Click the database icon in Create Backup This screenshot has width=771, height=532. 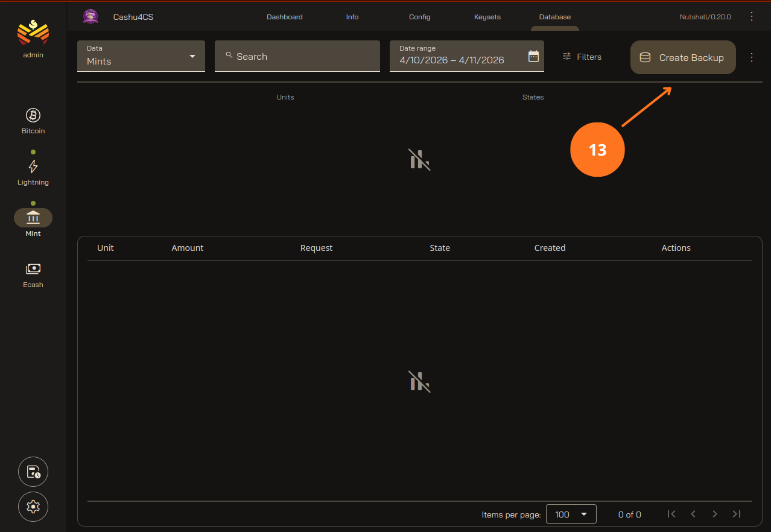(645, 58)
